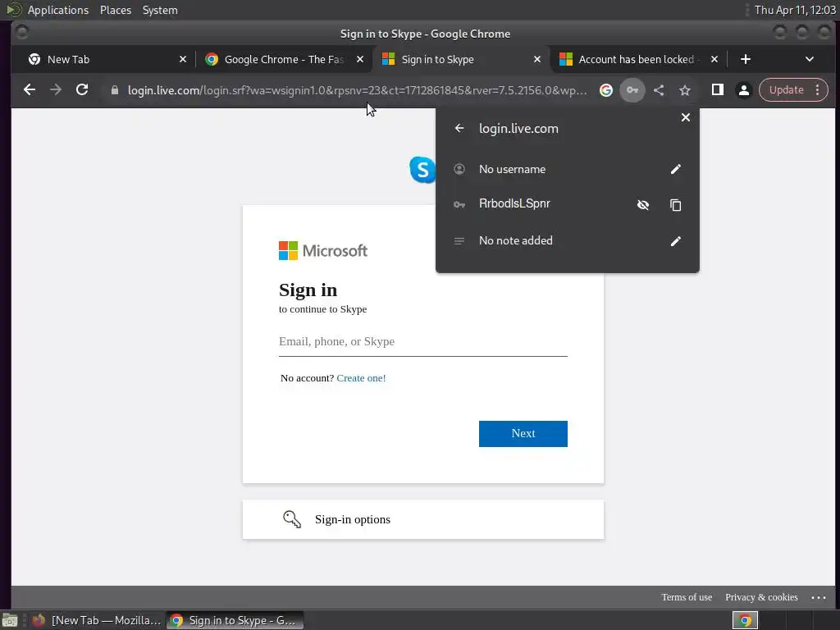
Task: Click the saved password RrbodlsLSpnr text
Action: pos(514,203)
